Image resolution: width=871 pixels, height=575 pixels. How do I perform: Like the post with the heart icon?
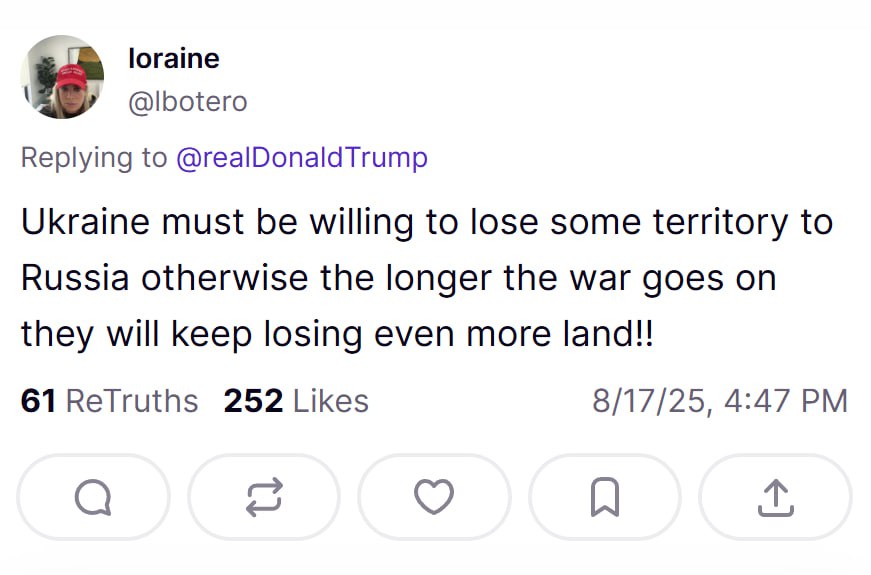pos(434,497)
